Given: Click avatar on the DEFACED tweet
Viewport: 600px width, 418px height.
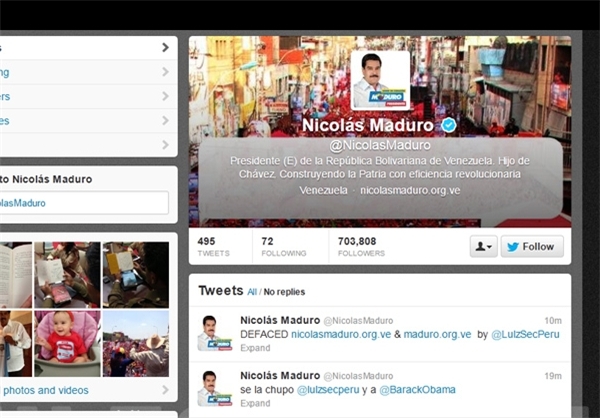Looking at the screenshot, I should point(215,333).
